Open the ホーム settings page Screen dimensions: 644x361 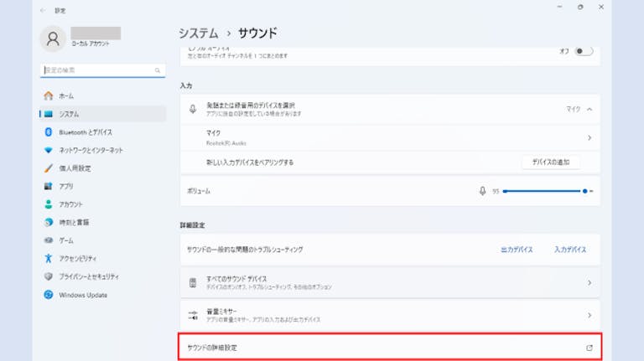point(102,96)
